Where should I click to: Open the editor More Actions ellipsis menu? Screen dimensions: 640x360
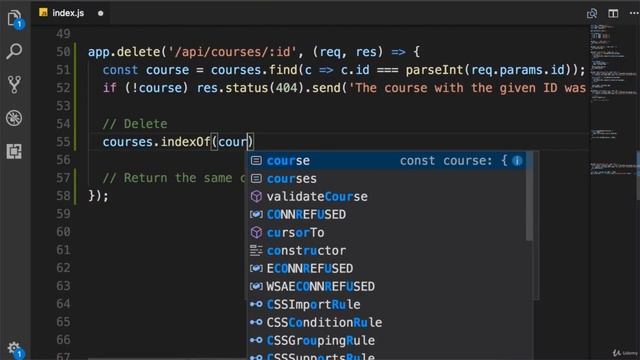click(x=634, y=13)
